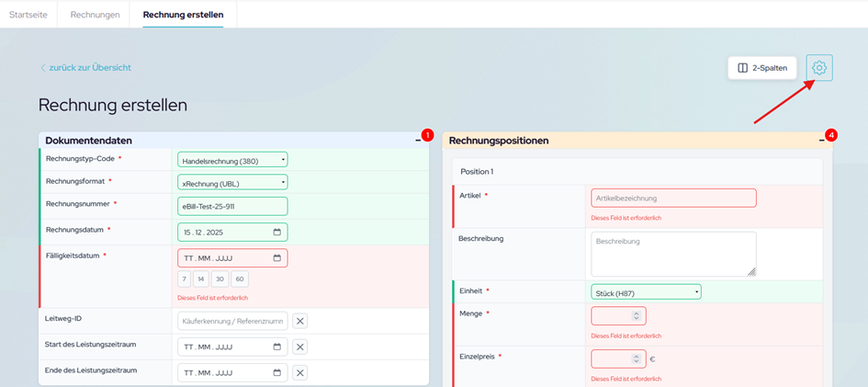Clear Ende des Leistungszeitraum date with X

(300, 372)
